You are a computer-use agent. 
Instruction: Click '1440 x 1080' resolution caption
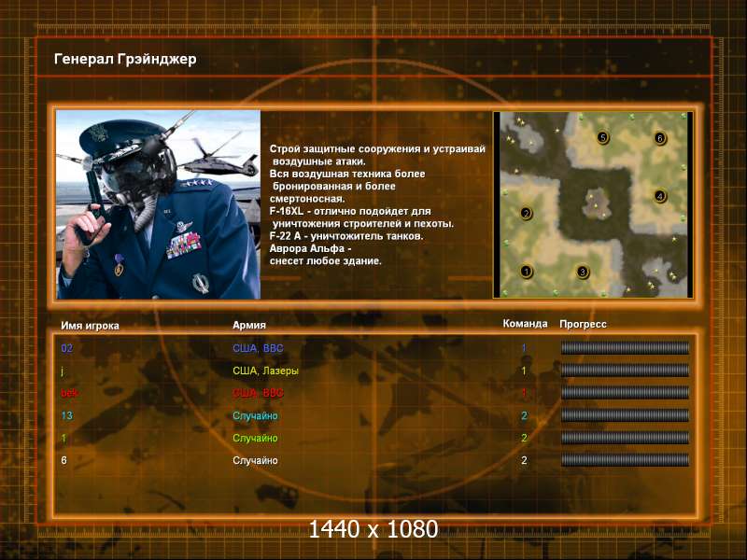click(x=373, y=529)
